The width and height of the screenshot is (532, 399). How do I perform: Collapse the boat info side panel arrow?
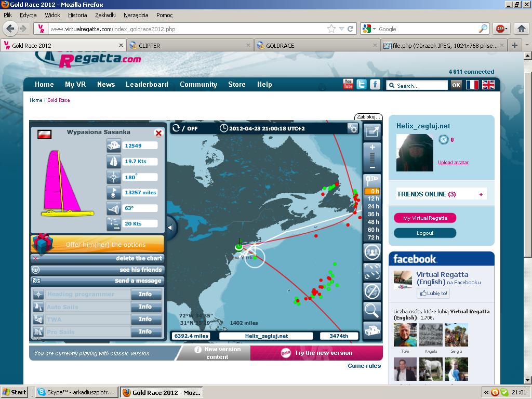[x=170, y=228]
